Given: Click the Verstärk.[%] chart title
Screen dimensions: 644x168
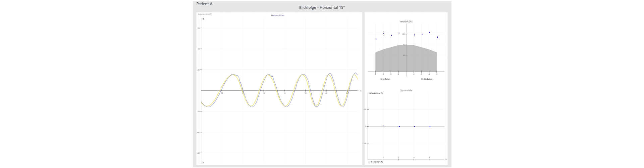Looking at the screenshot, I should pyautogui.click(x=406, y=22).
